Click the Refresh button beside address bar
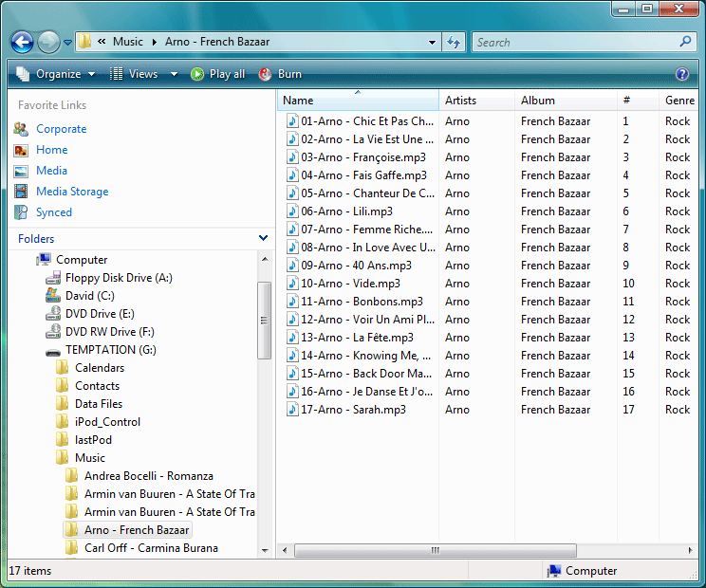The image size is (706, 588). coord(454,43)
